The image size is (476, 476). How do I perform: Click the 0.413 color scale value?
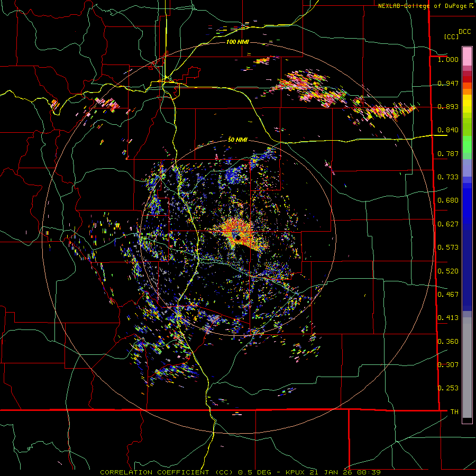(x=448, y=318)
